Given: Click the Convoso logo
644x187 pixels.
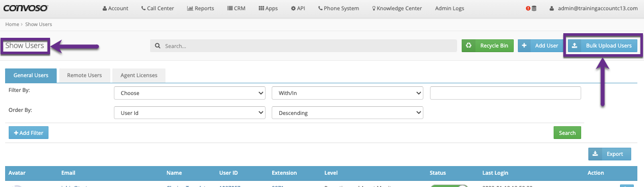Looking at the screenshot, I should pos(25,8).
